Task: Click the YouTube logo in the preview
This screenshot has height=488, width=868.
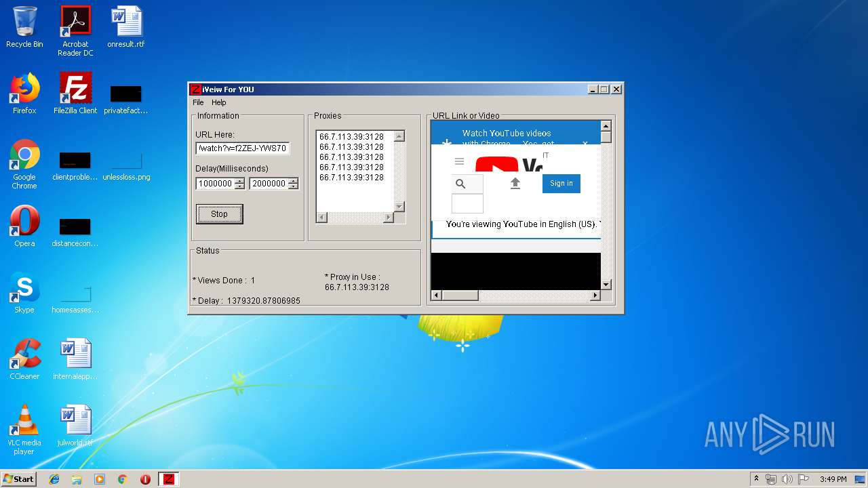Action: tap(509, 165)
